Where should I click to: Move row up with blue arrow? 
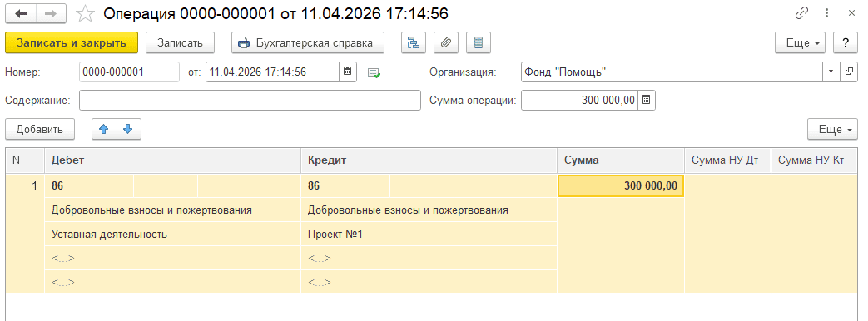point(104,129)
